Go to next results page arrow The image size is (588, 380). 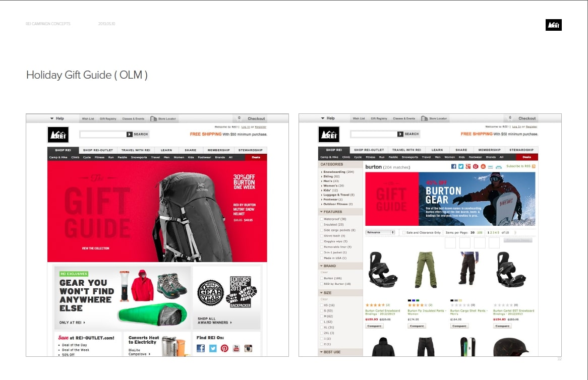(515, 232)
